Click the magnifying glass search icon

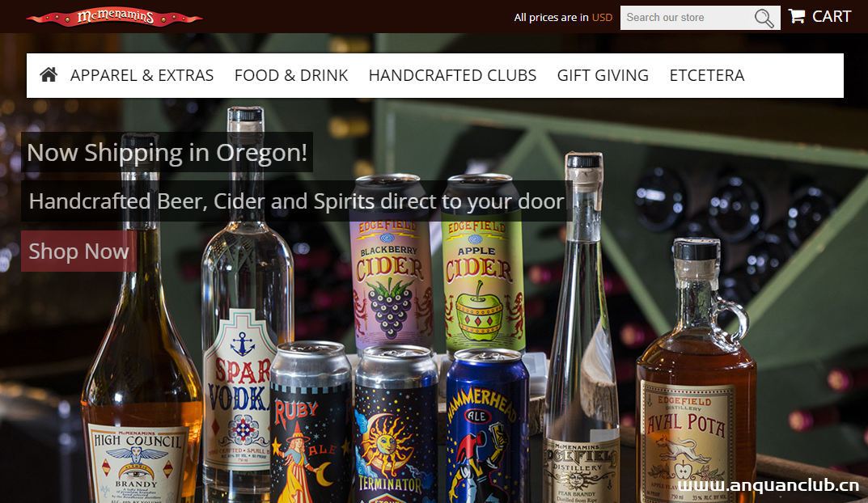point(764,18)
